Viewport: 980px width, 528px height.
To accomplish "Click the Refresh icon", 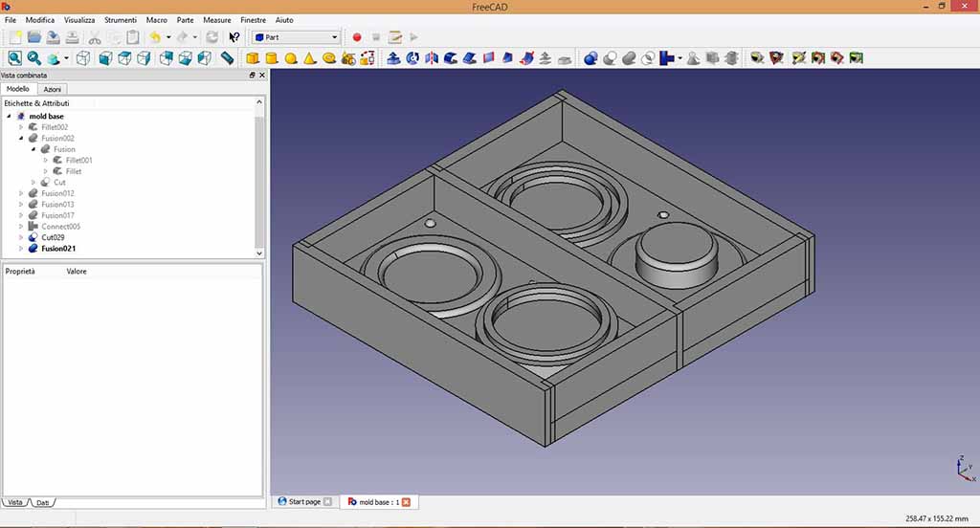I will point(212,37).
